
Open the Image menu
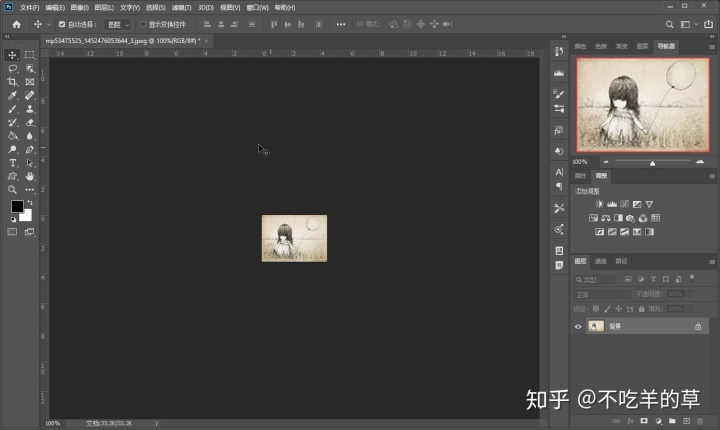pyautogui.click(x=79, y=8)
